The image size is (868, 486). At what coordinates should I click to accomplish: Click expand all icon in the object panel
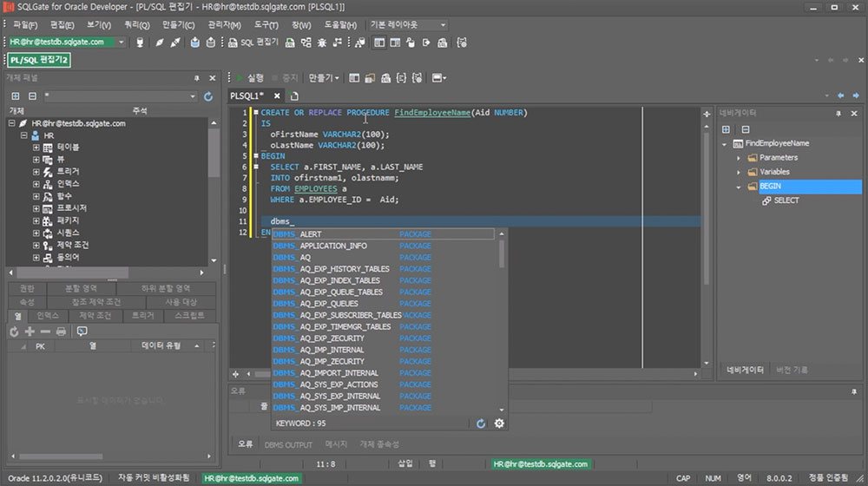(16, 96)
